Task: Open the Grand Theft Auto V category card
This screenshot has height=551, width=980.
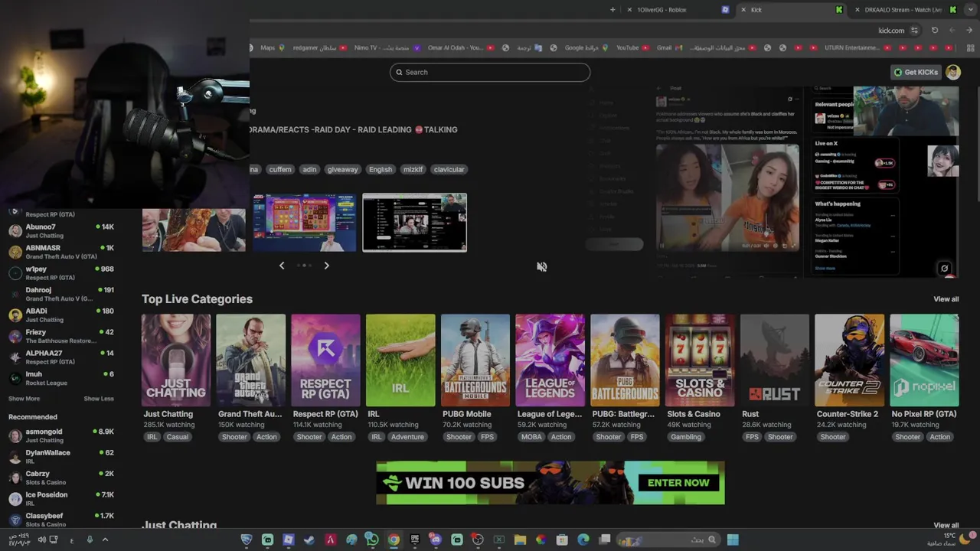Action: (x=250, y=360)
